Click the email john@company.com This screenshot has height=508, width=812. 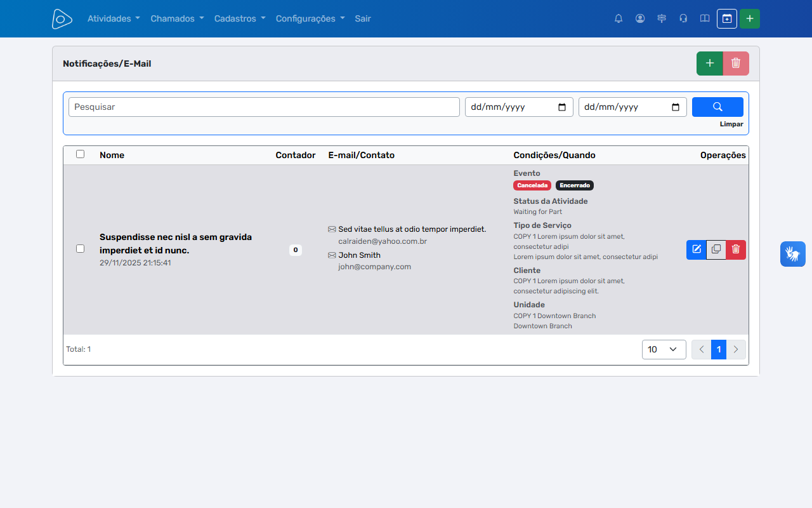[x=374, y=267]
